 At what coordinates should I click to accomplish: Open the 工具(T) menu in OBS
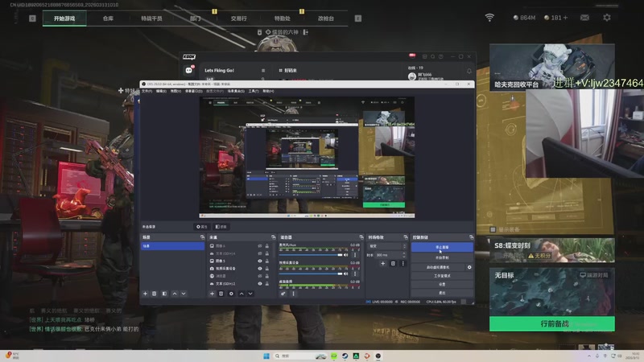coord(254,91)
